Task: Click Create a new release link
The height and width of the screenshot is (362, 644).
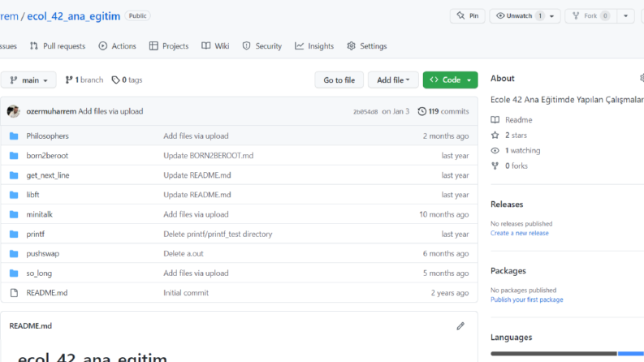Action: [x=520, y=233]
